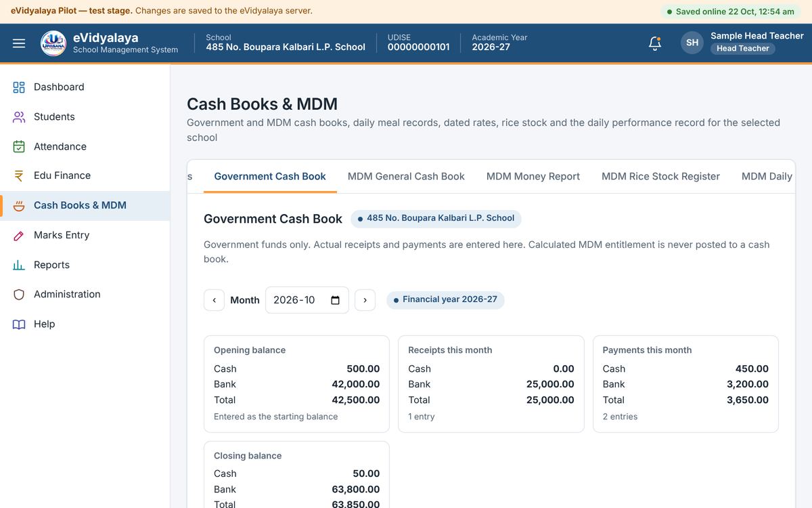
Task: Switch to MDM Rice Stock Register tab
Action: point(660,176)
